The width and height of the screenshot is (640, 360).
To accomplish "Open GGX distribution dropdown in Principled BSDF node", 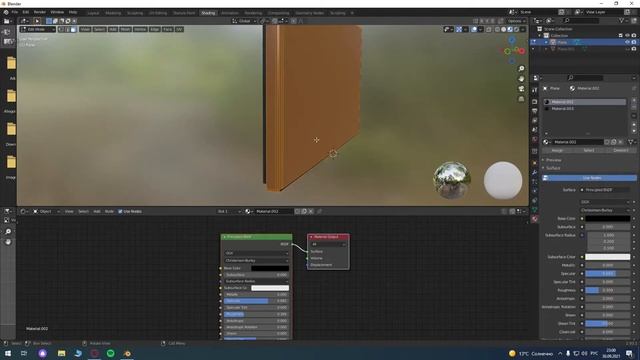I will (x=256, y=253).
